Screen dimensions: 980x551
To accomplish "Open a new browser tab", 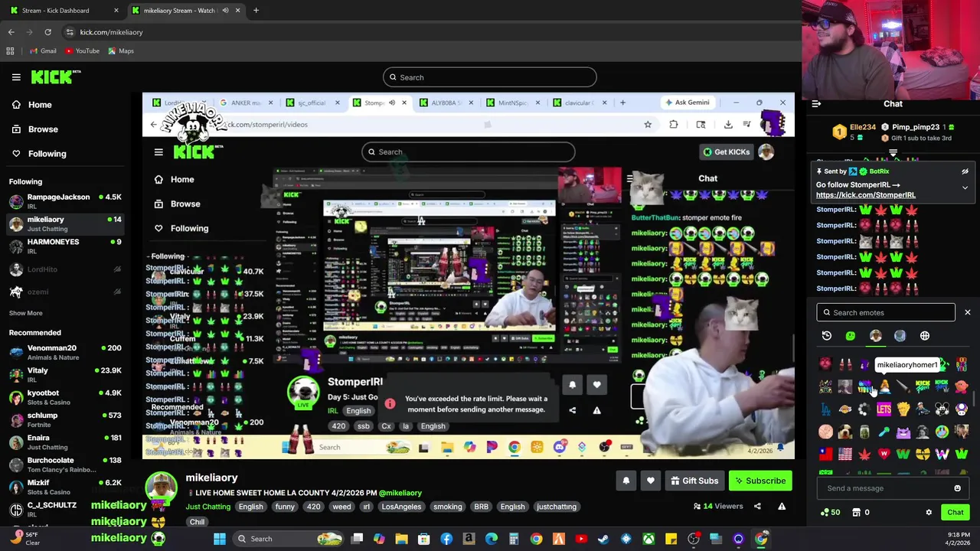I will click(256, 11).
